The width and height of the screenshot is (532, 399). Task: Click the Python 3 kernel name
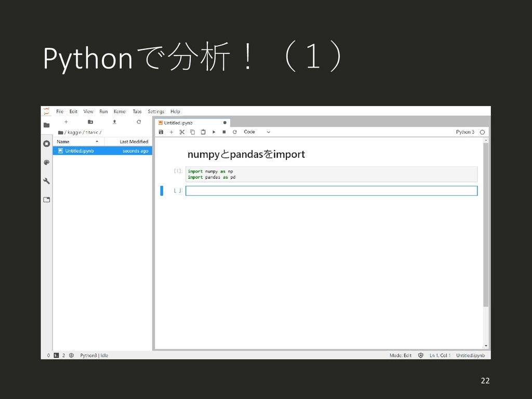tap(465, 132)
